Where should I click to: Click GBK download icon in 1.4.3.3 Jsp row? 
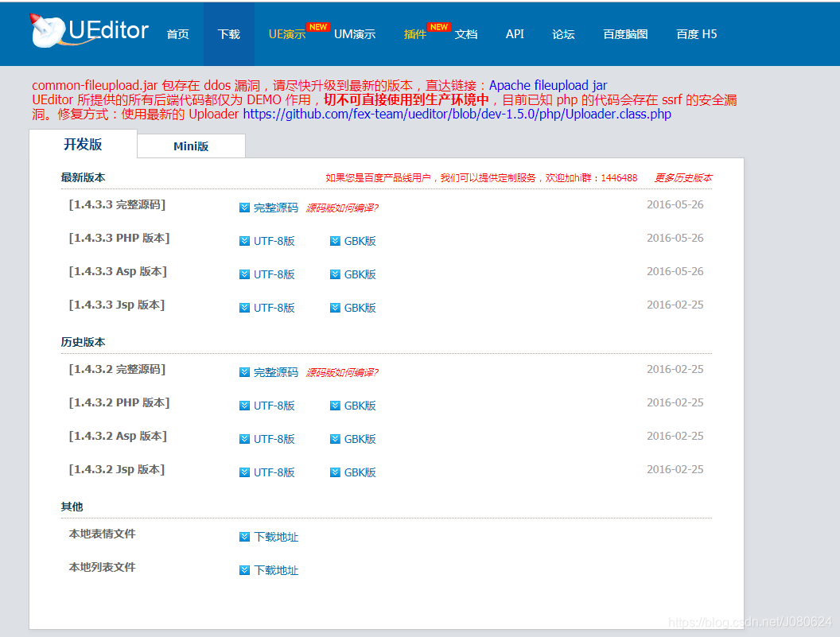pyautogui.click(x=335, y=308)
